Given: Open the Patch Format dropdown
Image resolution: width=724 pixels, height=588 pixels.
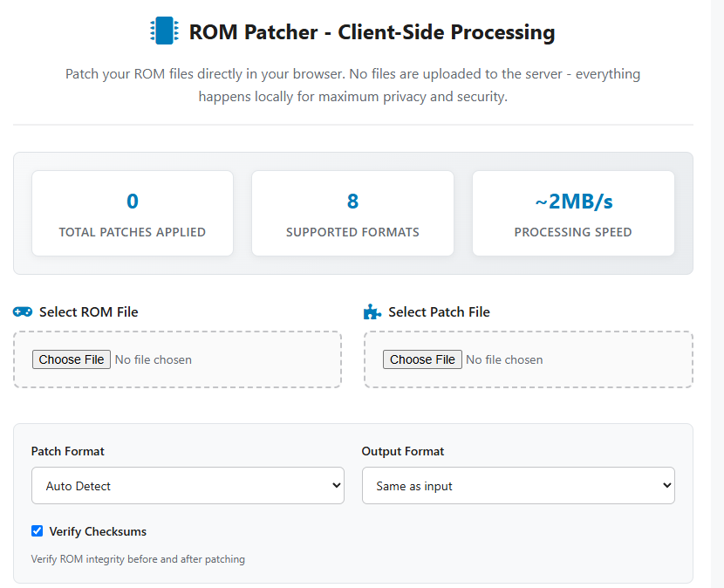Looking at the screenshot, I should point(188,485).
